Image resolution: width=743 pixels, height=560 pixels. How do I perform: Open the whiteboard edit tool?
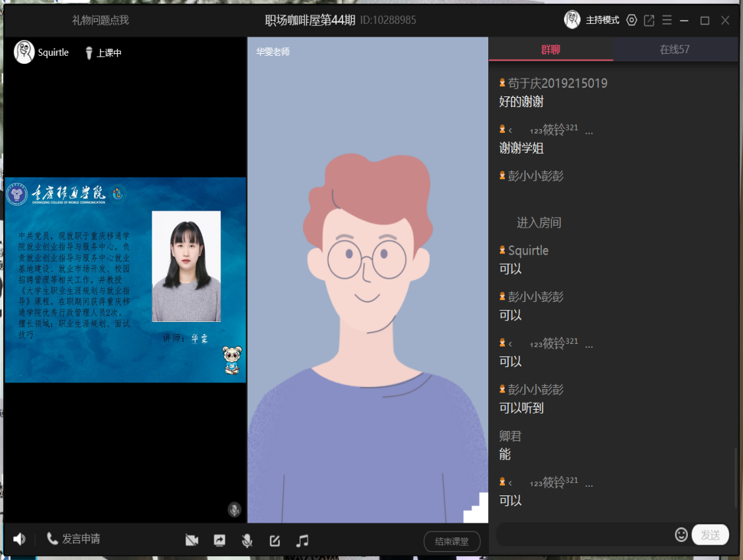pos(275,540)
